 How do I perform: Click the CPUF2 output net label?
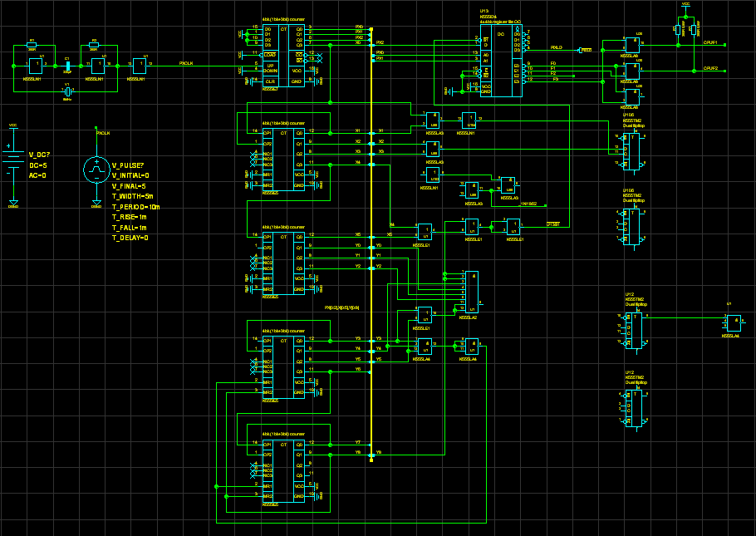click(x=710, y=68)
